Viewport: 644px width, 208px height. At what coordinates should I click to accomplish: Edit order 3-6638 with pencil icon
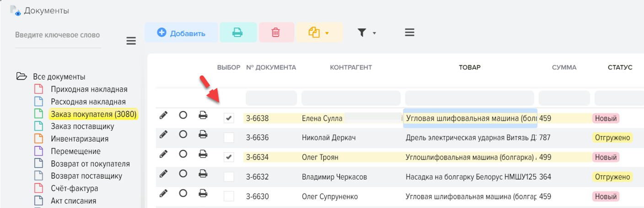[x=163, y=115]
